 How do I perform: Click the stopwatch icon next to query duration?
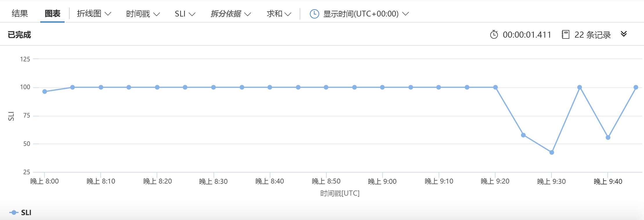tap(494, 34)
